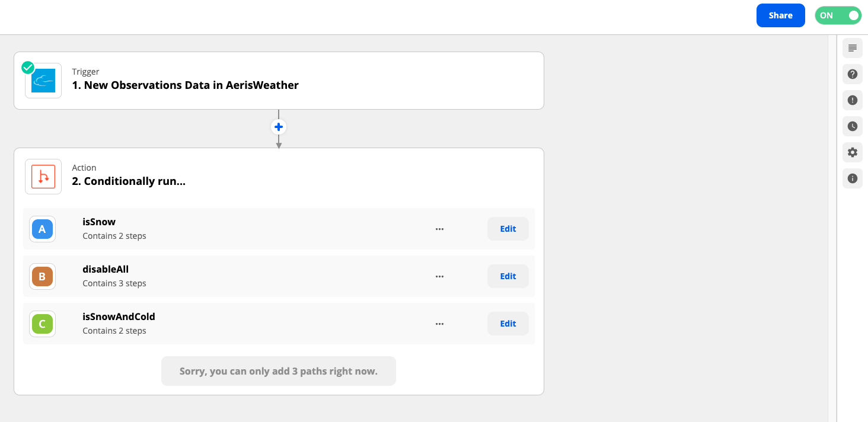This screenshot has width=868, height=422.
Task: Open the alerts exclamation icon
Action: click(853, 100)
